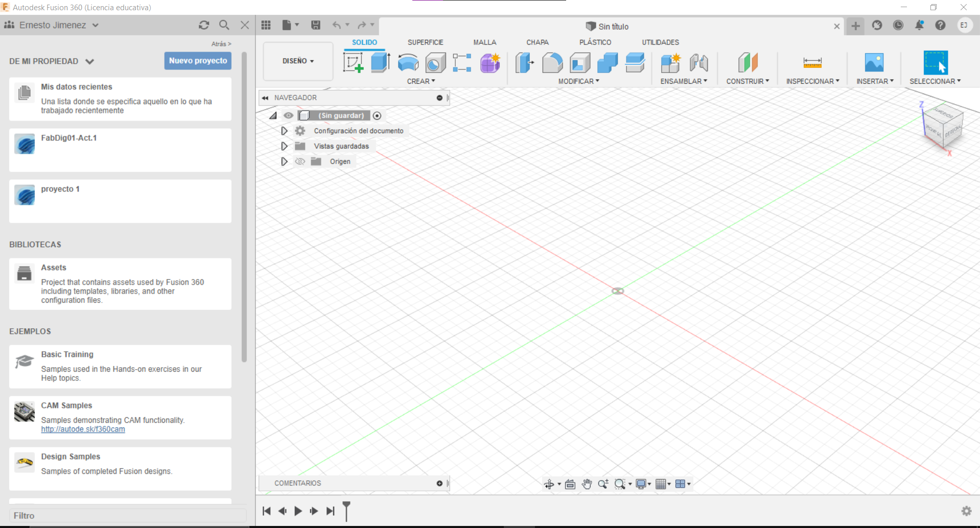Show the hidden Origen folder
Viewport: 980px width, 528px height.
(x=300, y=161)
